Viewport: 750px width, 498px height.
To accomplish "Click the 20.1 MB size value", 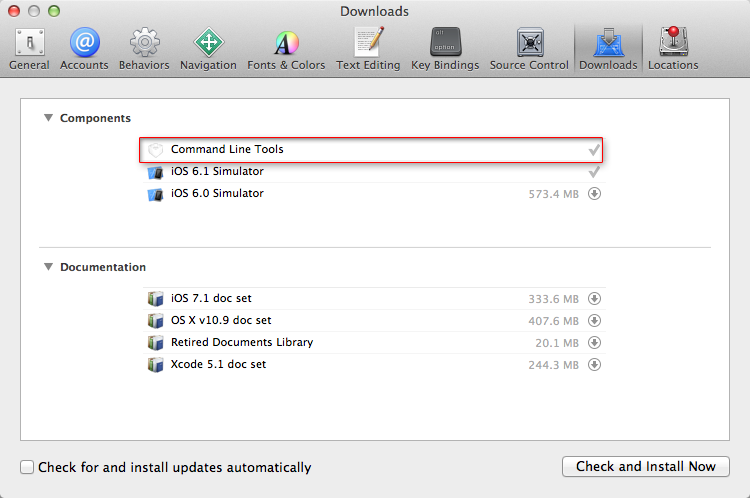I will pos(557,343).
